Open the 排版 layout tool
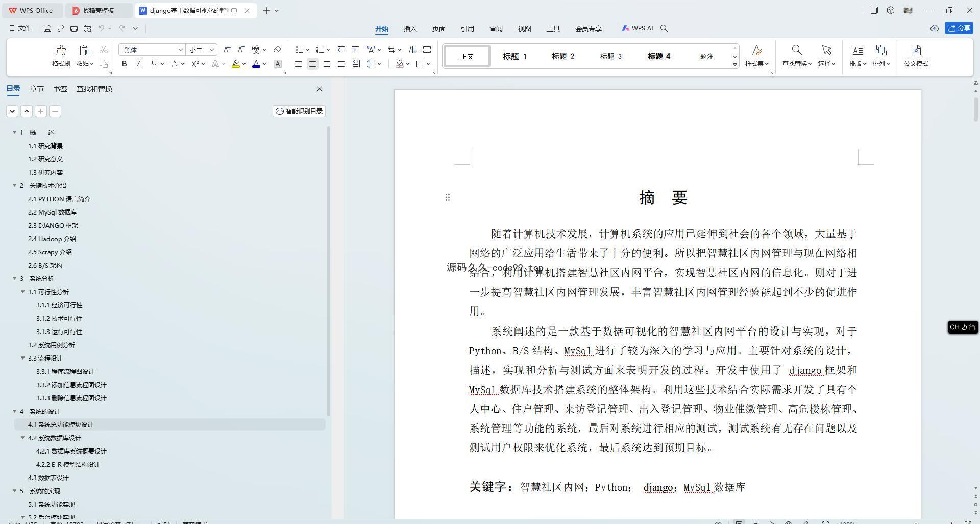This screenshot has width=980, height=524. (857, 50)
